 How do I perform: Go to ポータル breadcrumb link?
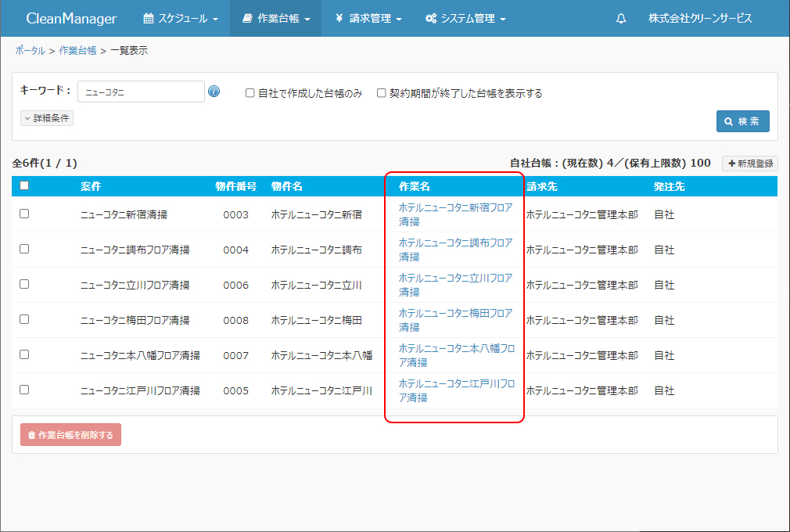click(x=30, y=51)
